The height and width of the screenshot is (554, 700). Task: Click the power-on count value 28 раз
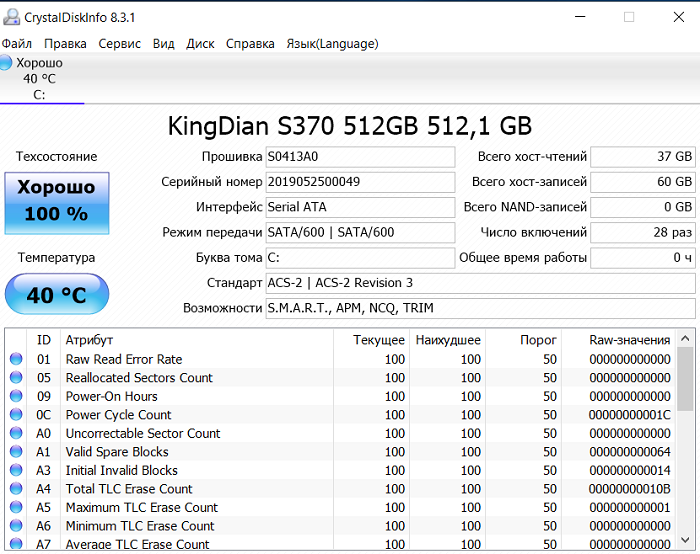click(643, 232)
